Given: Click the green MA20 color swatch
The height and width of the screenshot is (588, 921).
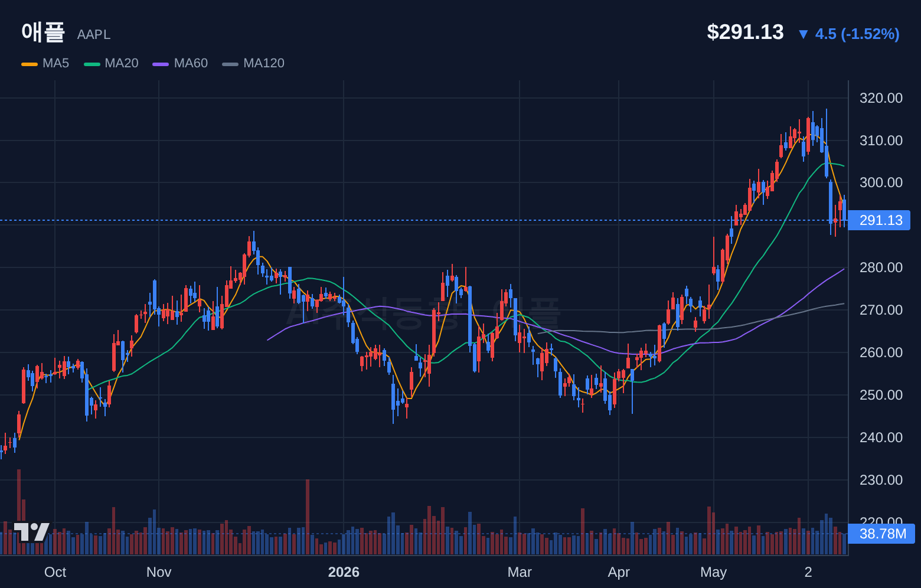Looking at the screenshot, I should point(92,64).
